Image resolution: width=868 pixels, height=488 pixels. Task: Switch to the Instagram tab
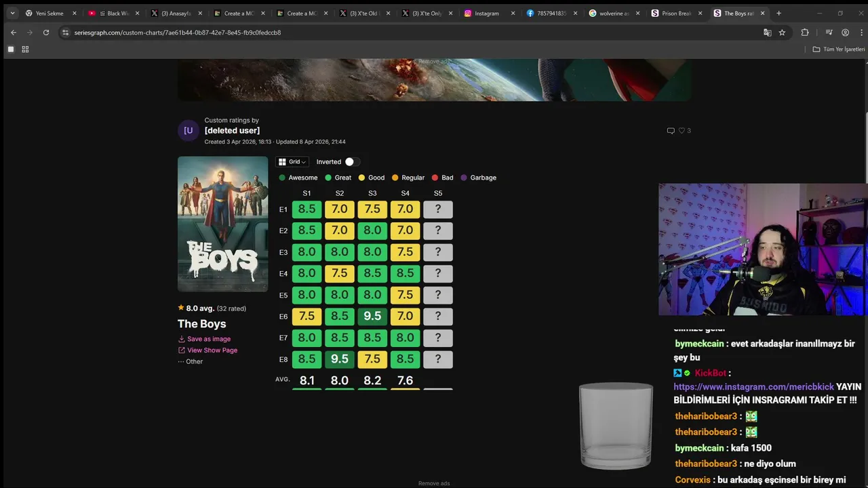(488, 13)
